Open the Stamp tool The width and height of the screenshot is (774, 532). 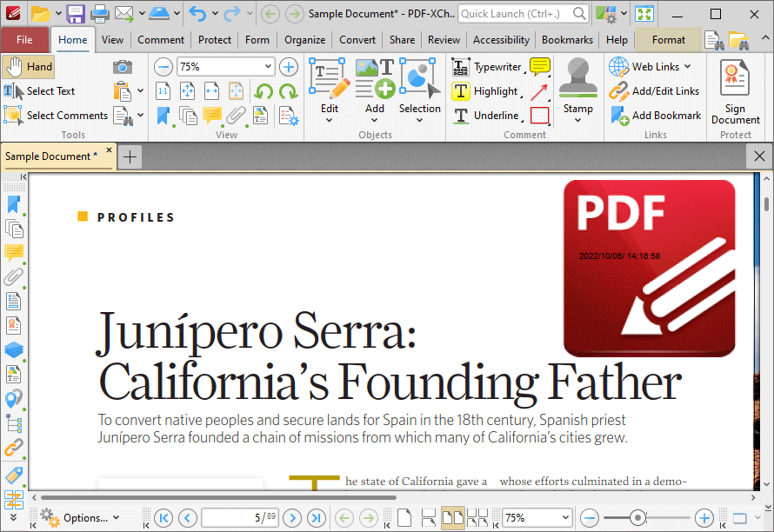click(578, 90)
